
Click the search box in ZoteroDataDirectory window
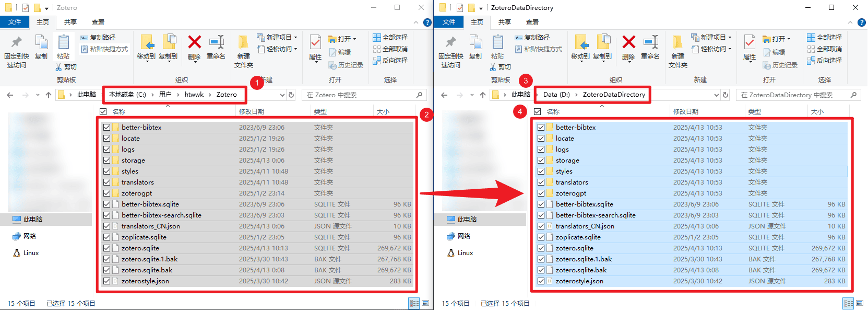(x=793, y=95)
